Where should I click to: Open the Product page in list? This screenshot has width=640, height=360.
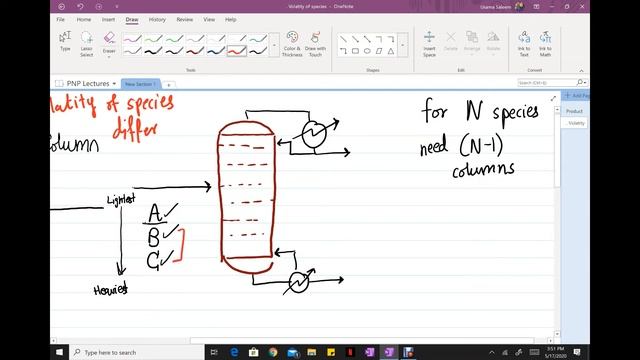(x=574, y=111)
